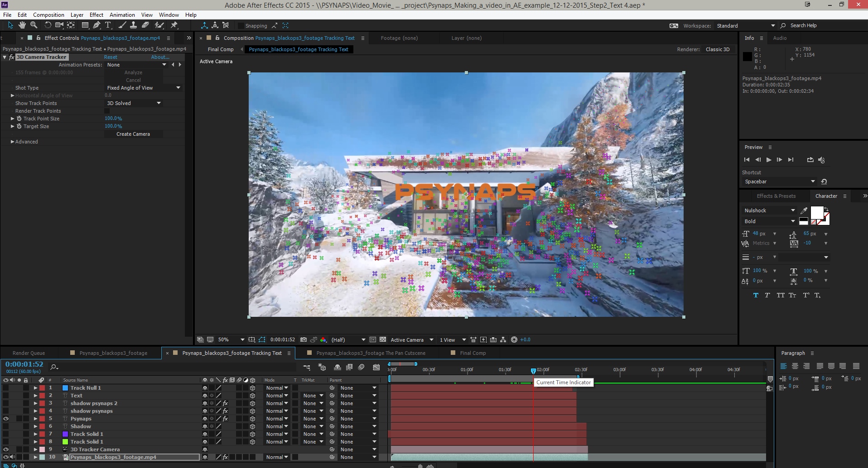Open the resolution (Half) dropdown
This screenshot has height=468, width=868.
[x=348, y=339]
